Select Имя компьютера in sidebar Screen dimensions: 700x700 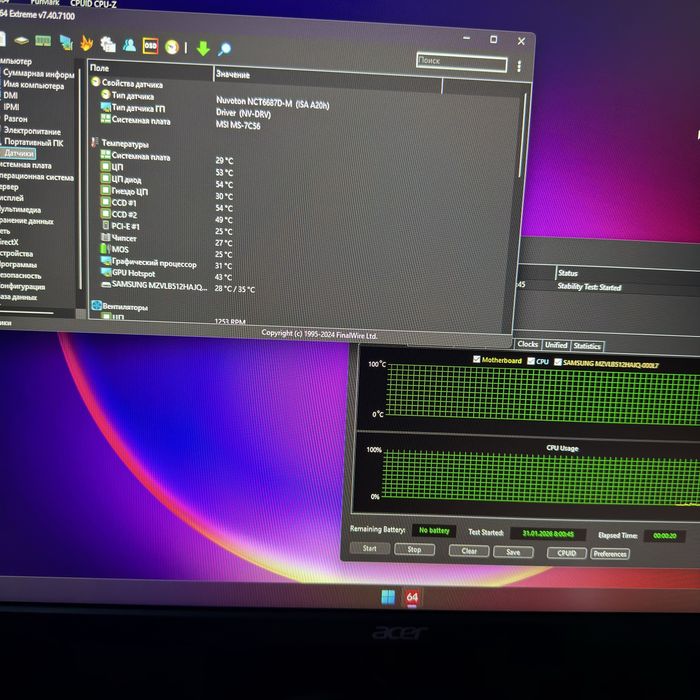(33, 85)
